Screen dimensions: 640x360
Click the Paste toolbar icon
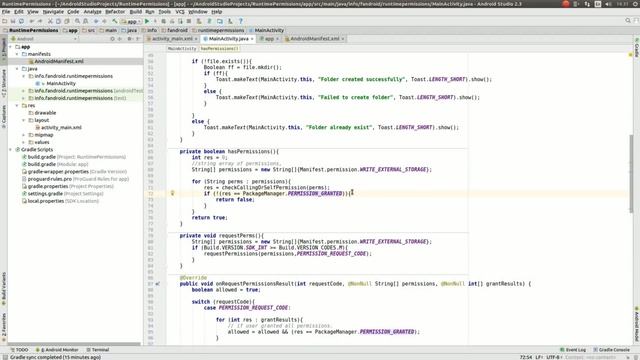click(x=67, y=21)
